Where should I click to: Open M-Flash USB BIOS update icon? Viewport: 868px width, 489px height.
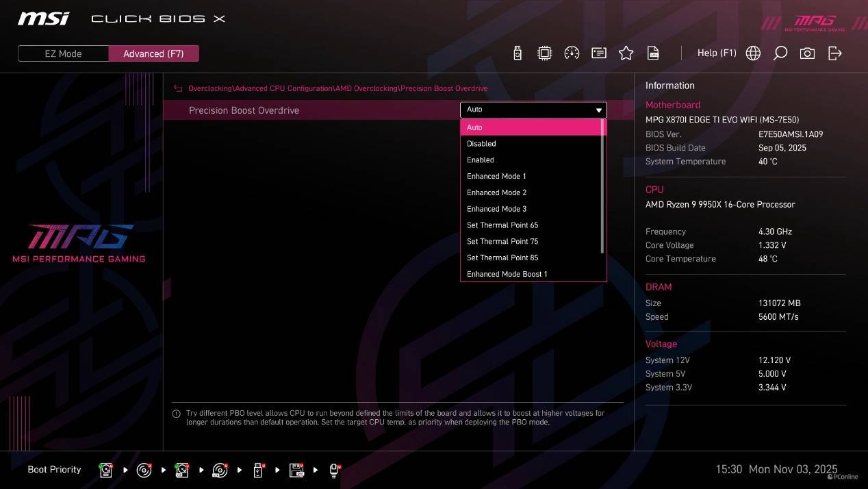pyautogui.click(x=518, y=53)
